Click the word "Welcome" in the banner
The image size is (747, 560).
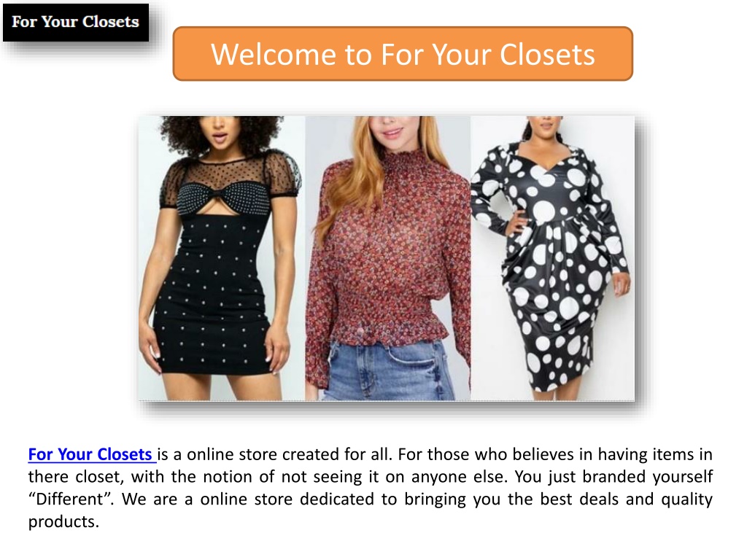pos(274,54)
